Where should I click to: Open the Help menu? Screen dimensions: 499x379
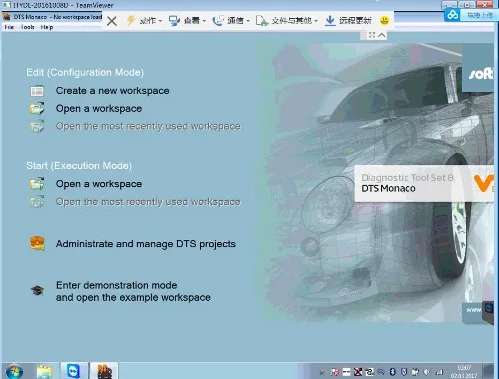pos(47,27)
